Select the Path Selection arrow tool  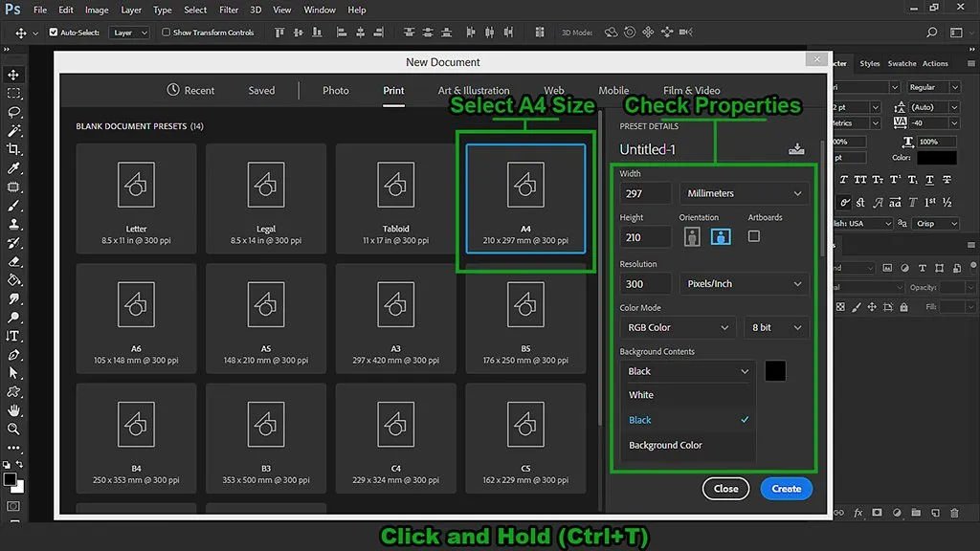[13, 374]
